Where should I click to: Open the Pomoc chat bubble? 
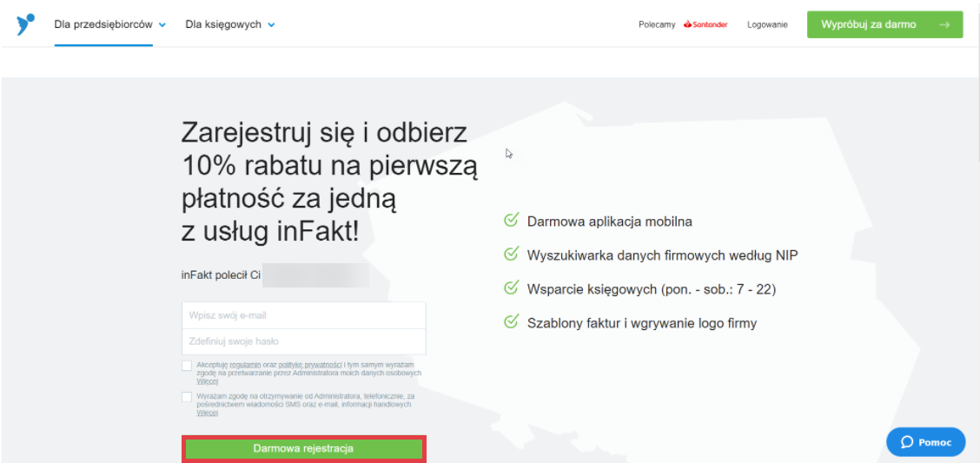925,442
